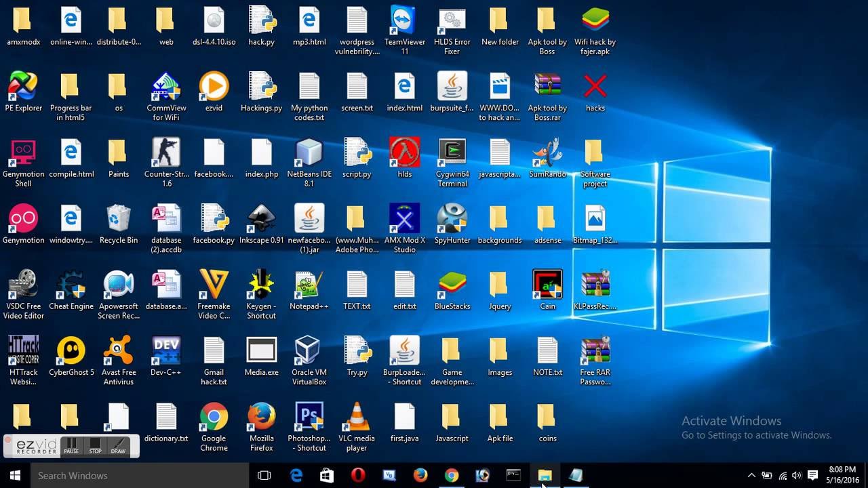Select the dsl-4.4.10.iso disc image
868x488 pixels.
pos(214,26)
